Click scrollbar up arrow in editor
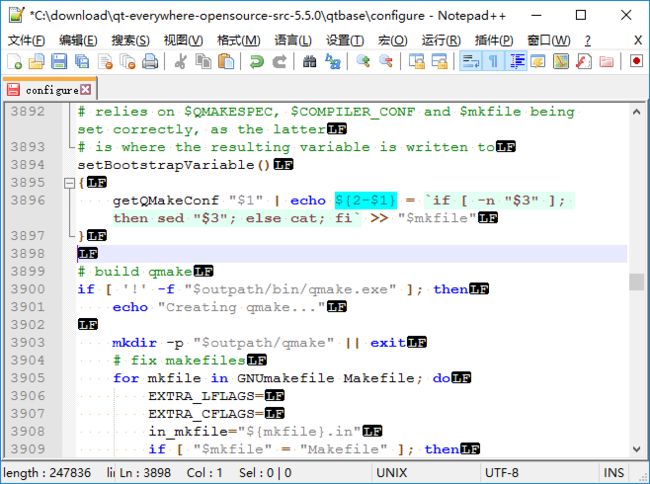 pyautogui.click(x=636, y=111)
